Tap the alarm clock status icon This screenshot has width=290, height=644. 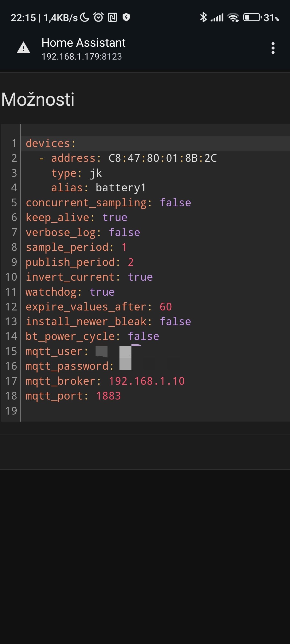tap(98, 17)
